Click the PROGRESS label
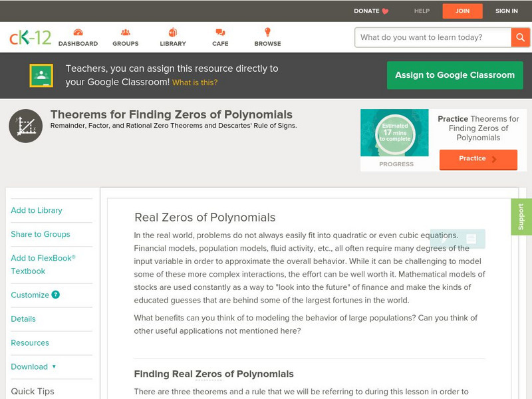The height and width of the screenshot is (399, 532). (x=396, y=164)
